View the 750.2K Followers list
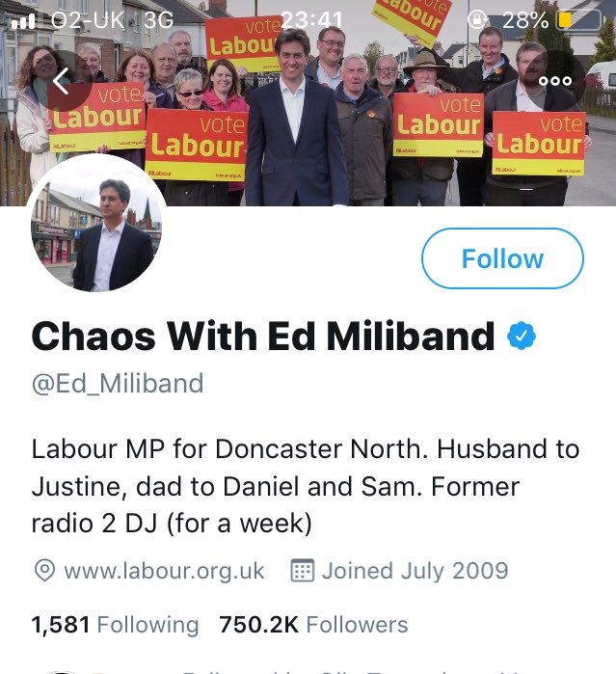 click(313, 625)
